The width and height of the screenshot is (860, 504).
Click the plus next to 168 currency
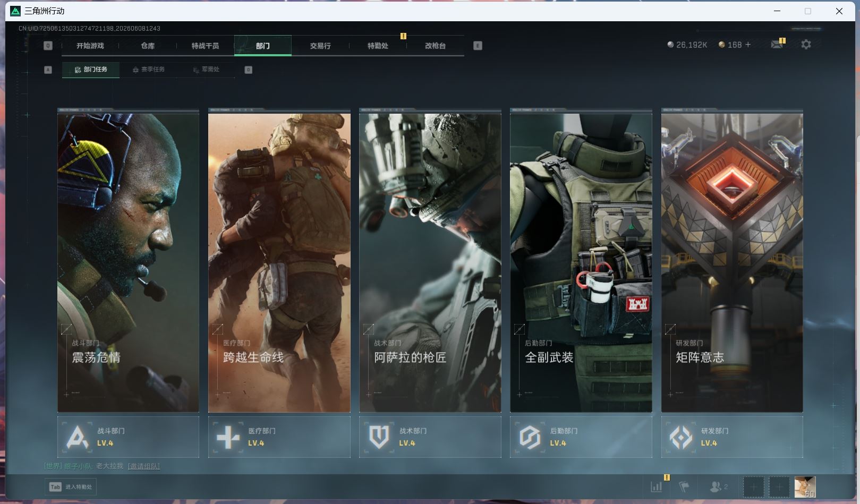coord(748,45)
